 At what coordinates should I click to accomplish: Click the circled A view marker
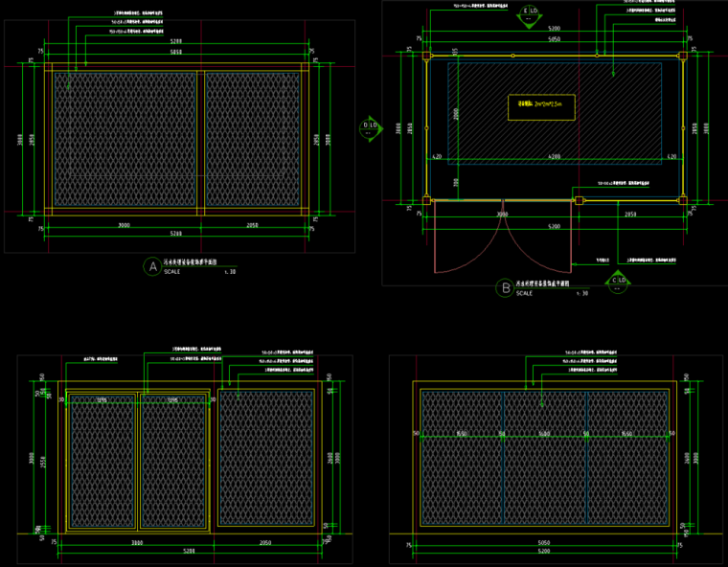[151, 266]
